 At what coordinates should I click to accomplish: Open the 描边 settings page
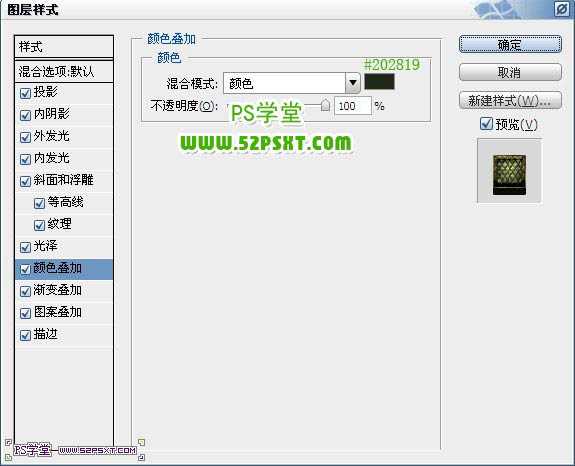[45, 334]
